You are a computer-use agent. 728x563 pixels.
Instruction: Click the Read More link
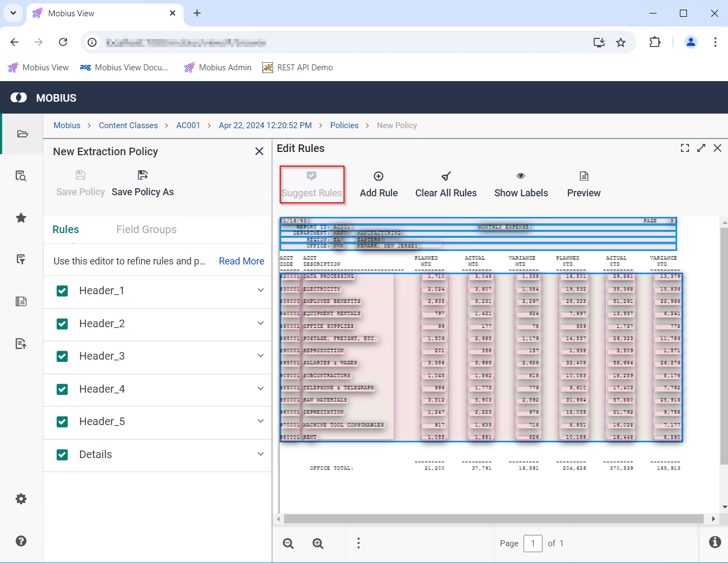(x=241, y=261)
